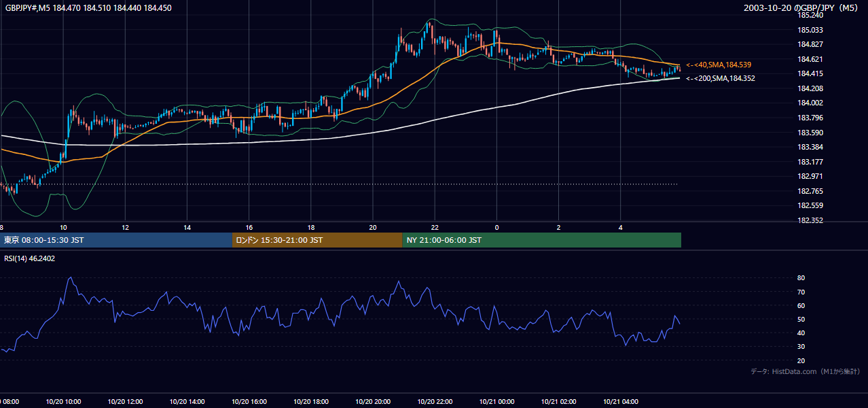Select the ロンドン 15:30-21:00 JST session bar
868x408 pixels.
(317, 240)
